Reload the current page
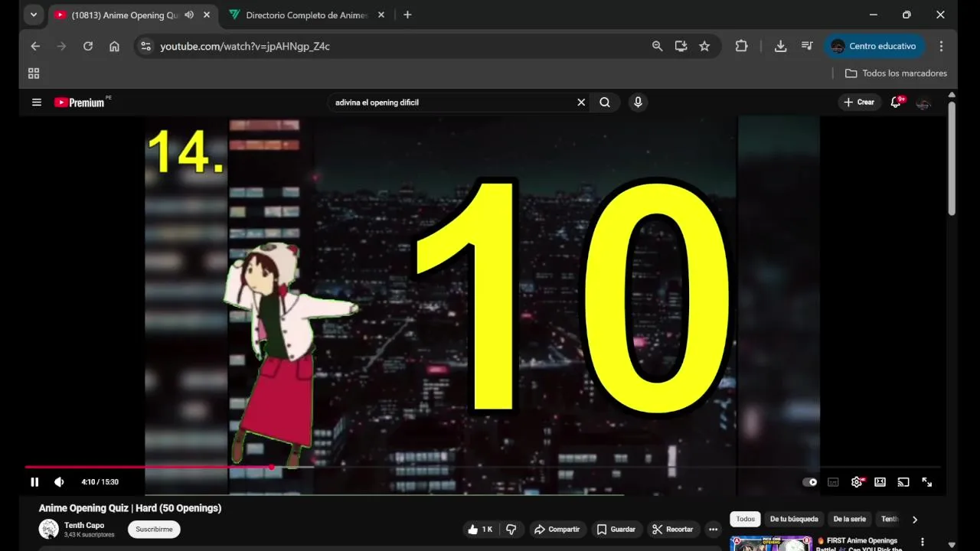Viewport: 980px width, 551px height. [x=88, y=46]
